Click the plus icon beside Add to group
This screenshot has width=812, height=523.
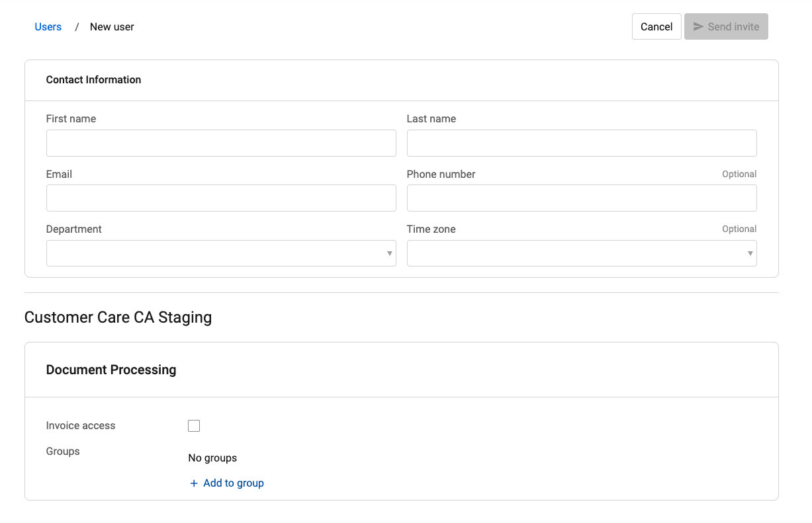(x=194, y=483)
